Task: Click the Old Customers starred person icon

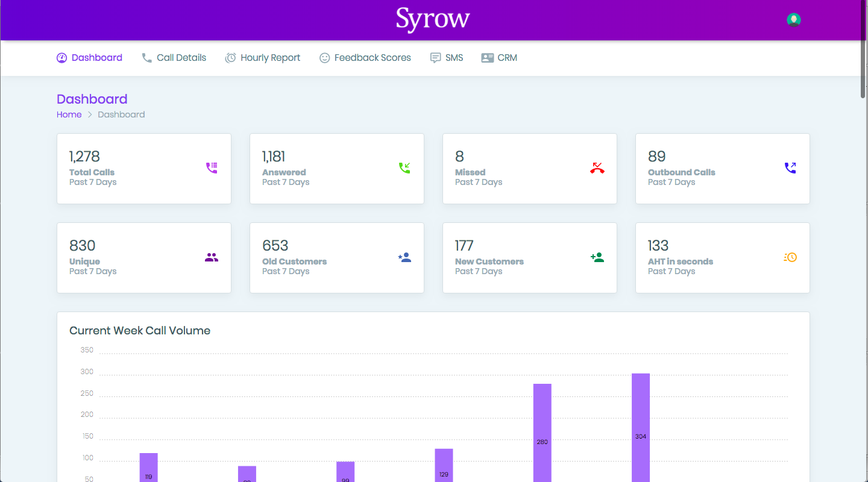Action: (404, 257)
